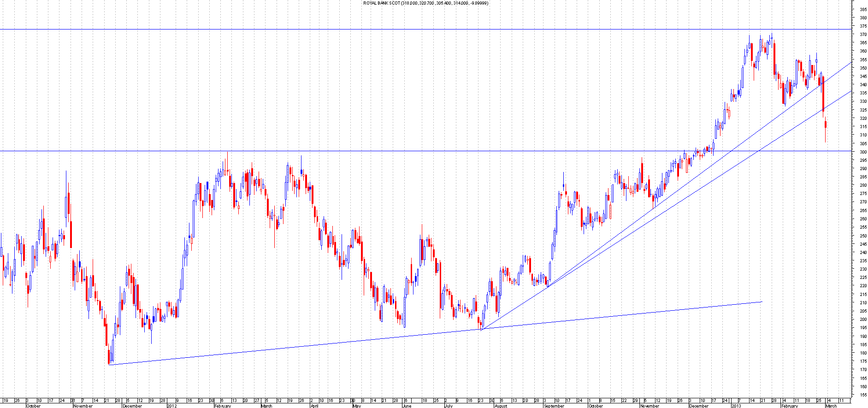Click the September label on the date axis
This screenshot has height=408, width=868.
click(x=554, y=406)
